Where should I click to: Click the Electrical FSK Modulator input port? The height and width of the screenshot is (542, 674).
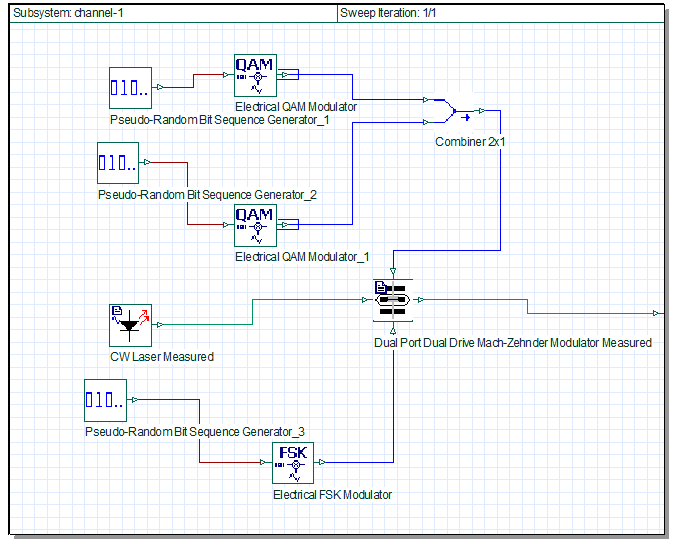[263, 462]
